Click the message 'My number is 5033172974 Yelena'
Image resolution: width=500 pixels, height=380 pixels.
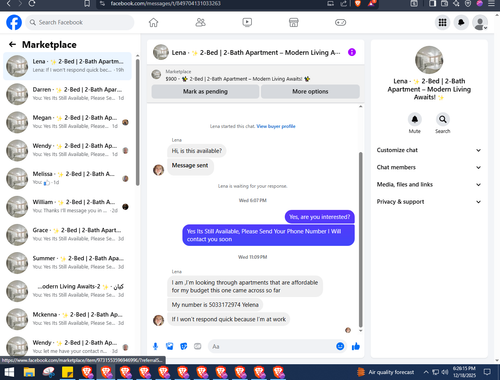point(215,305)
